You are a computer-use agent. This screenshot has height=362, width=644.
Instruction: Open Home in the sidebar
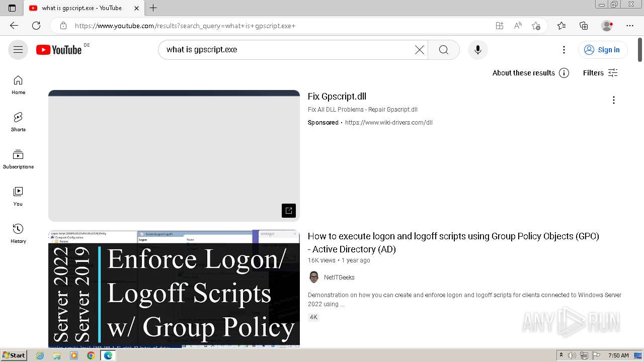point(18,85)
